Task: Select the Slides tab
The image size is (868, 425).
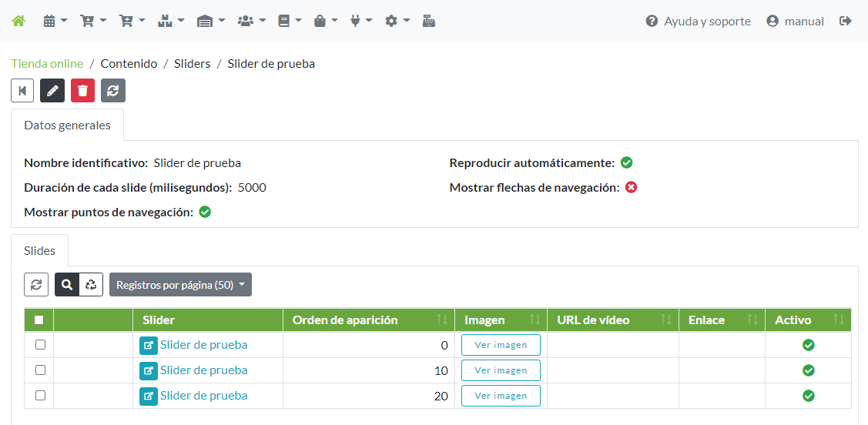Action: (x=40, y=251)
